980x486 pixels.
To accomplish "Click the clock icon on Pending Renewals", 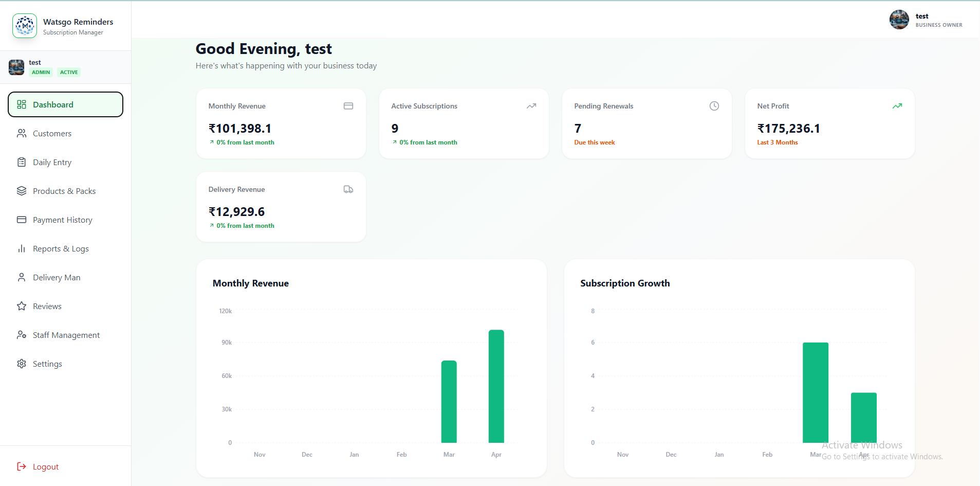I will coord(714,106).
